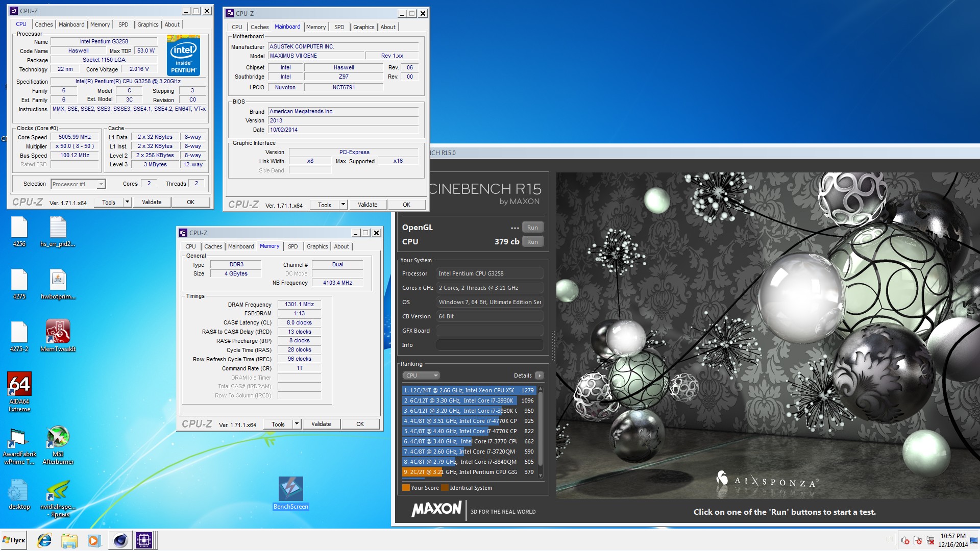
Task: Click the rendered Cinebench scene image
Action: 768,335
